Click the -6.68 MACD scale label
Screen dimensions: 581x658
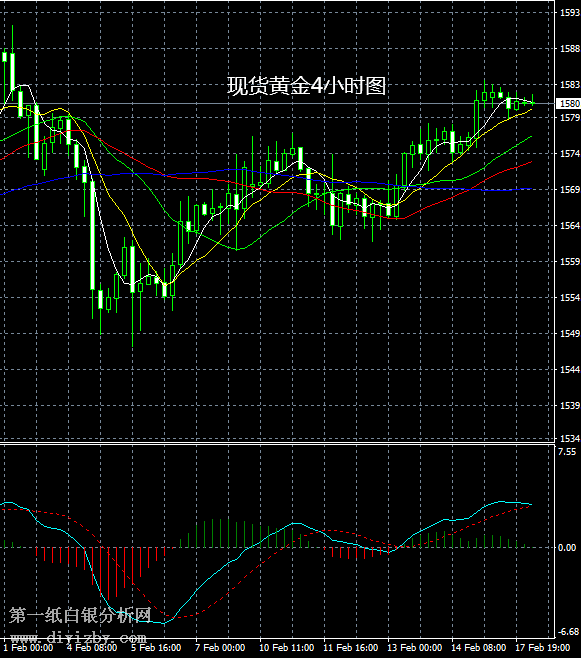point(567,632)
